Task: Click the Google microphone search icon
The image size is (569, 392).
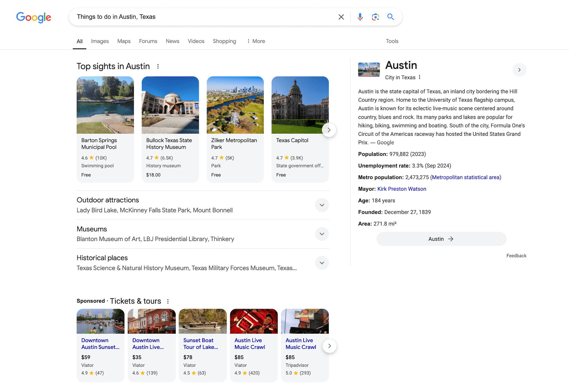Action: click(360, 17)
